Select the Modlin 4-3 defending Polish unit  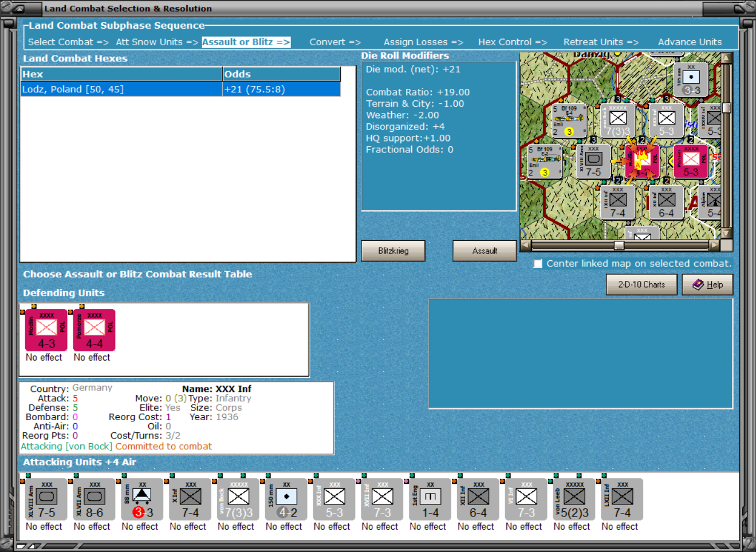[x=46, y=330]
